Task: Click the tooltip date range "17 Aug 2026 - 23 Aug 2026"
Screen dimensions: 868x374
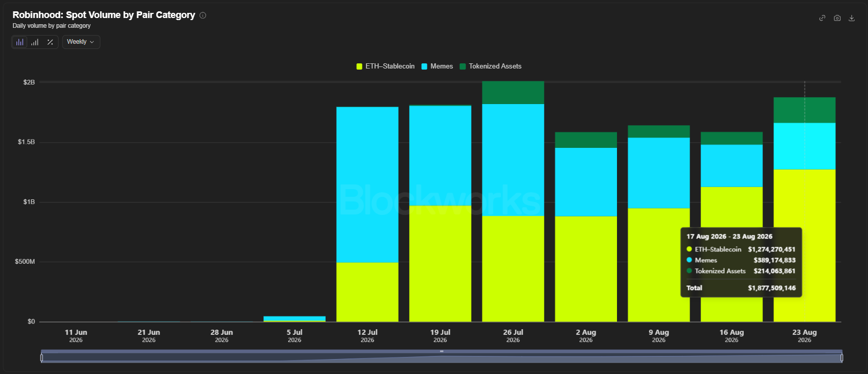Action: point(729,236)
